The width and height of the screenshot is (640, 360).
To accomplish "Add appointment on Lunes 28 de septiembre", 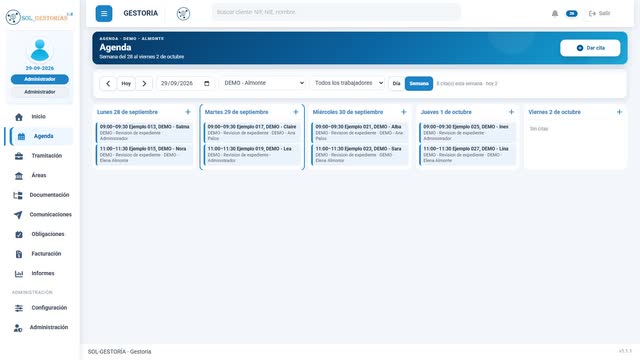I will 188,112.
